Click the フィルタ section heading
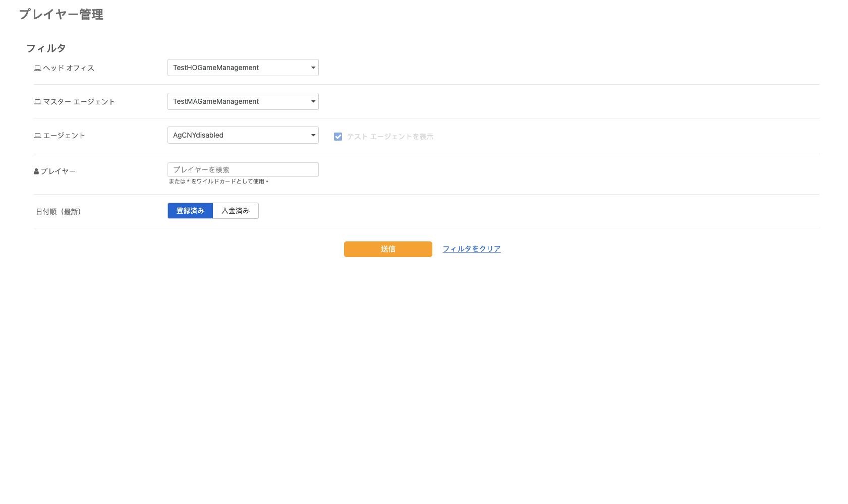Viewport: 848px width, 504px height. click(x=46, y=48)
